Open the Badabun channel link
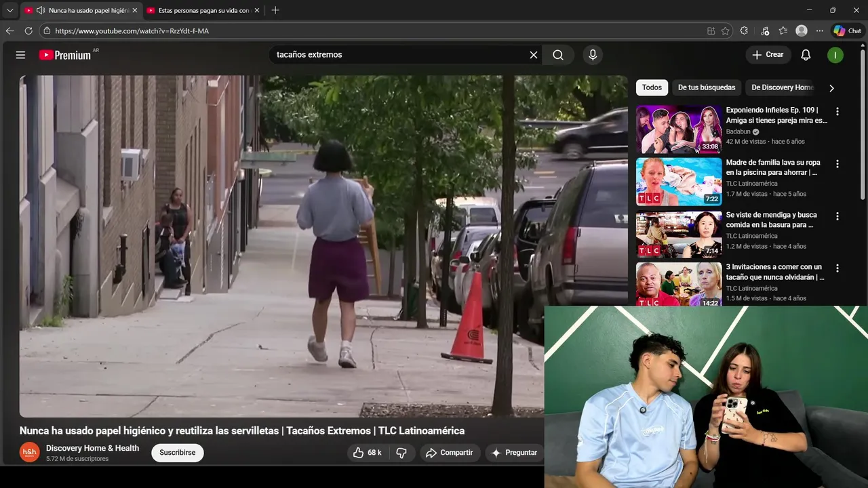The height and width of the screenshot is (488, 868). tap(738, 131)
